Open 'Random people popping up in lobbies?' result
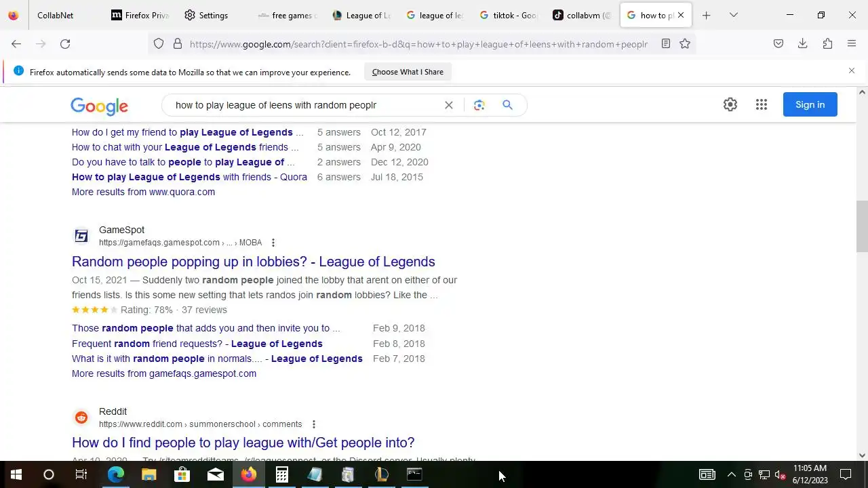 tap(254, 262)
